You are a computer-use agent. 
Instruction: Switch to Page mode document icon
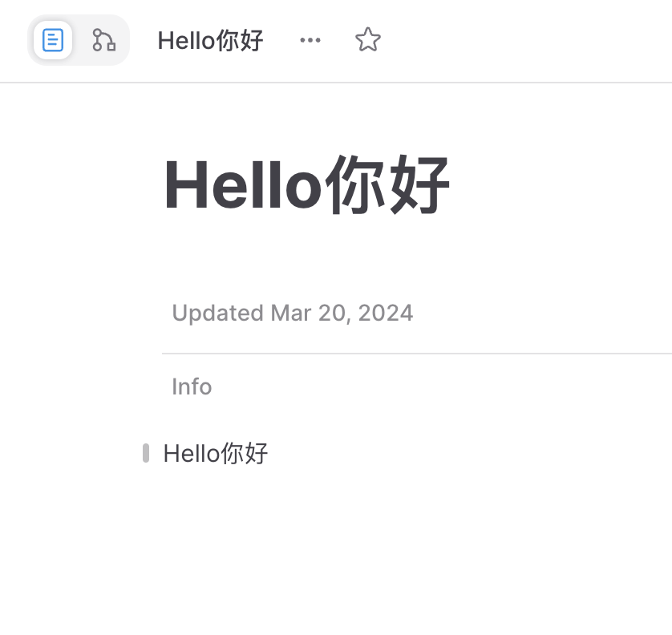point(53,40)
